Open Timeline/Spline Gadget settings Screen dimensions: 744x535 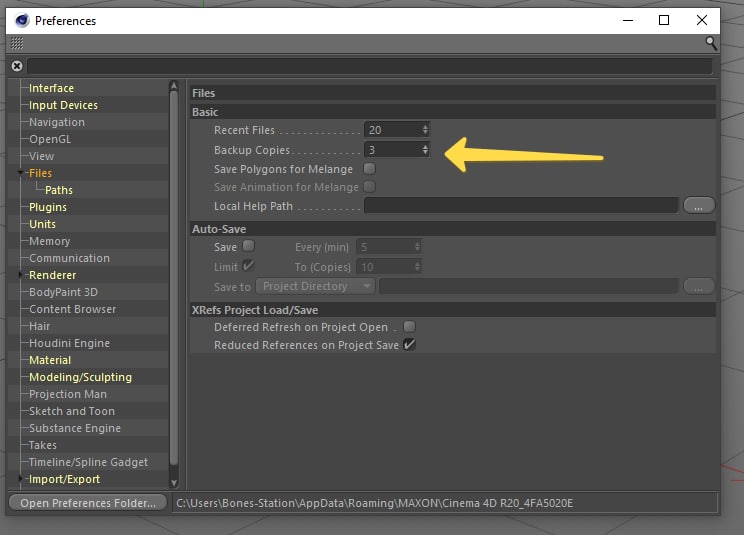(88, 462)
